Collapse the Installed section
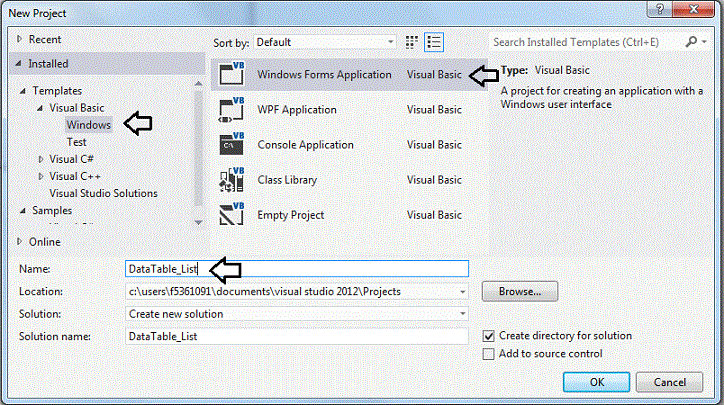 pos(18,63)
